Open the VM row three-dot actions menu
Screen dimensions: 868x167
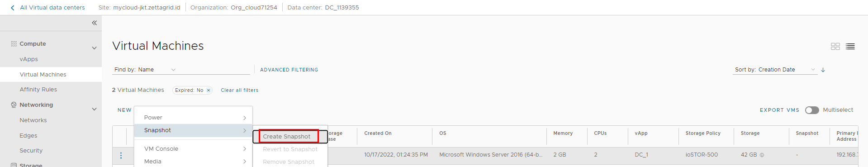[x=121, y=155]
